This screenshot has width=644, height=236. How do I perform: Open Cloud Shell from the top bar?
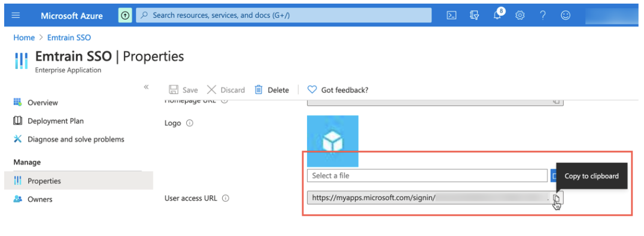(451, 16)
